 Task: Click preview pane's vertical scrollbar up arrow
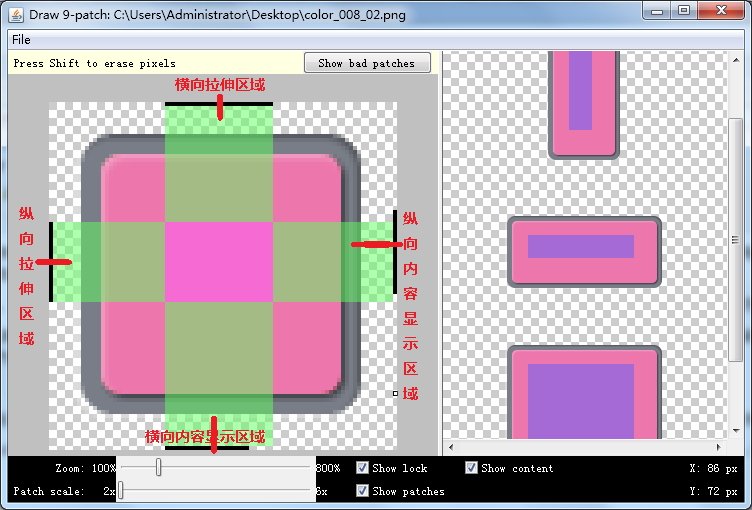coord(736,60)
